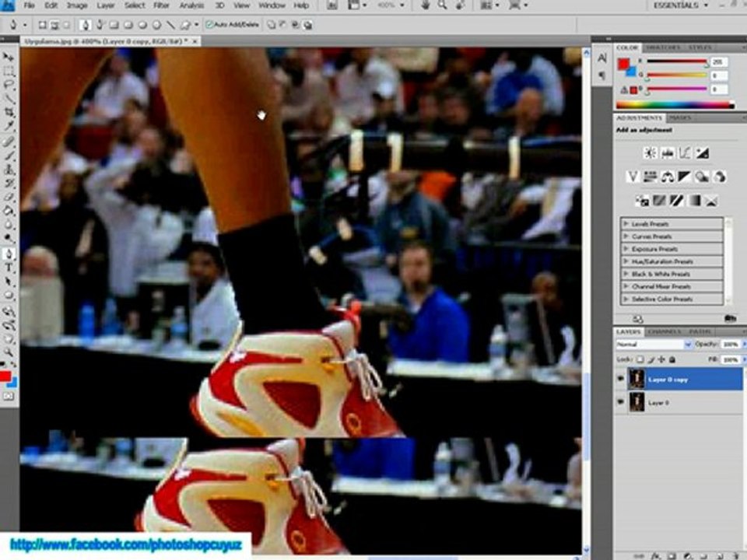The image size is (747, 560).
Task: Add a Channel Mixer adjustment
Action: point(719,177)
